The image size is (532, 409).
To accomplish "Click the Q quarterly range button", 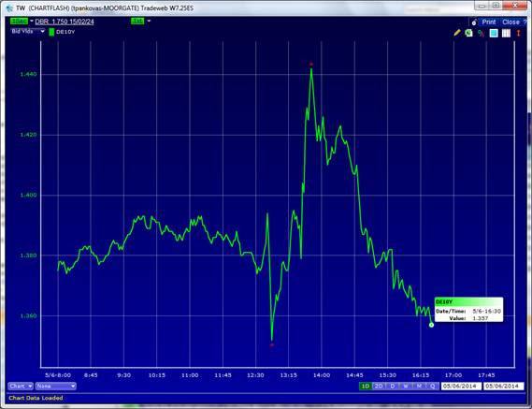I will (433, 386).
